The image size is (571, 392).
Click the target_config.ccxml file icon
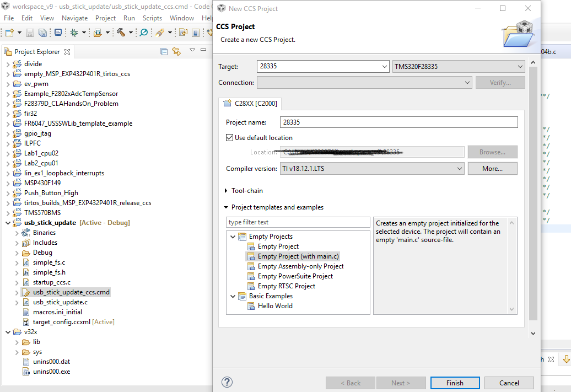[x=26, y=322]
